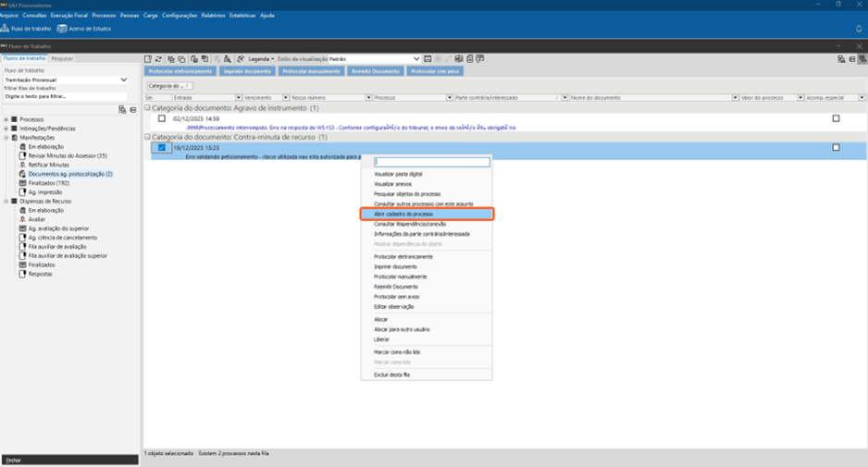
Task: Toggle Acomp. especial checkbox for the 02/12/2025 row
Action: pos(836,118)
